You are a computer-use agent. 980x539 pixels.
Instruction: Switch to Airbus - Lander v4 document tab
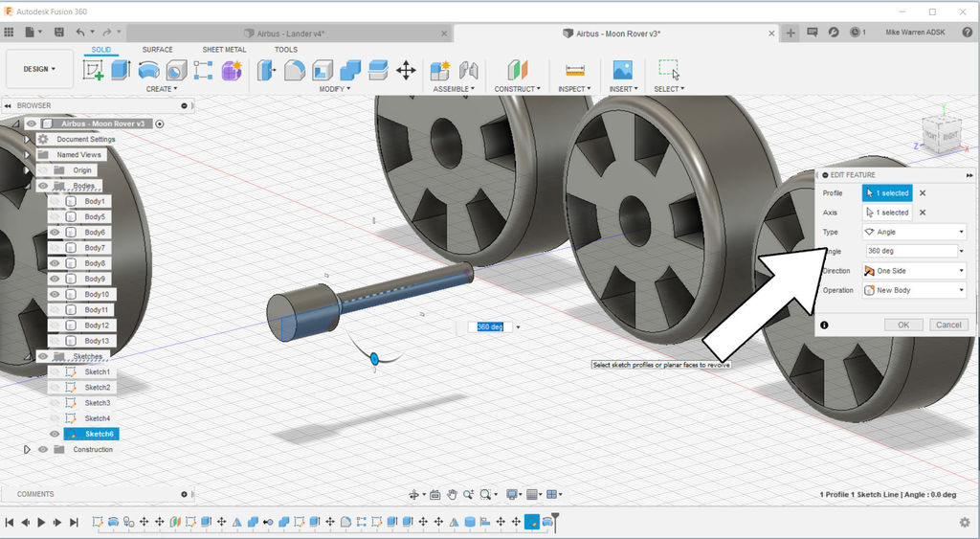coord(291,34)
